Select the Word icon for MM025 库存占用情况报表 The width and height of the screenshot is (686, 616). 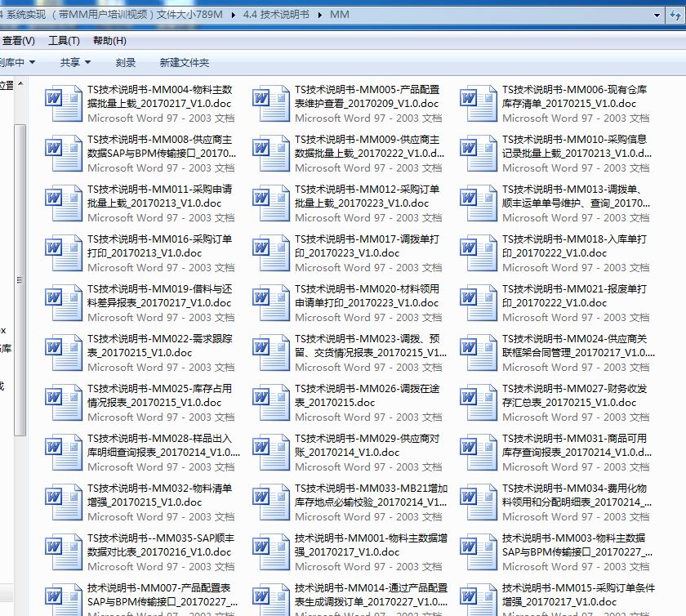64,403
